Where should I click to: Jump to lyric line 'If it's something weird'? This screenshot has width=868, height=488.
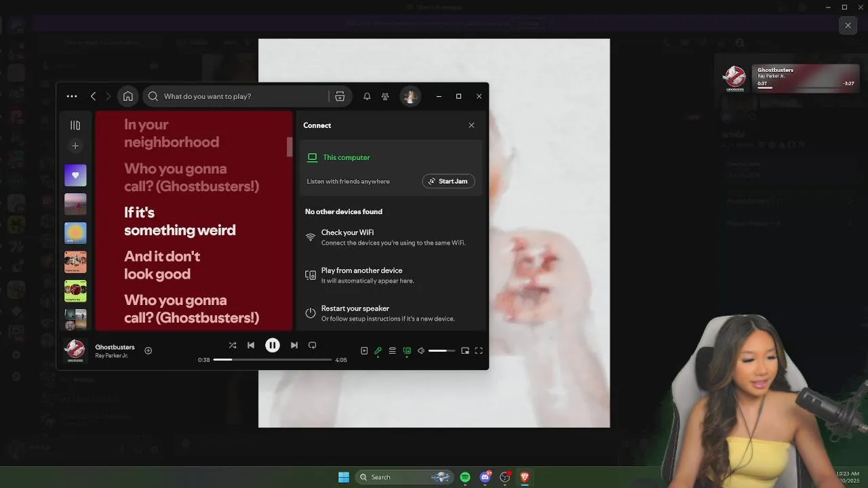coord(180,221)
